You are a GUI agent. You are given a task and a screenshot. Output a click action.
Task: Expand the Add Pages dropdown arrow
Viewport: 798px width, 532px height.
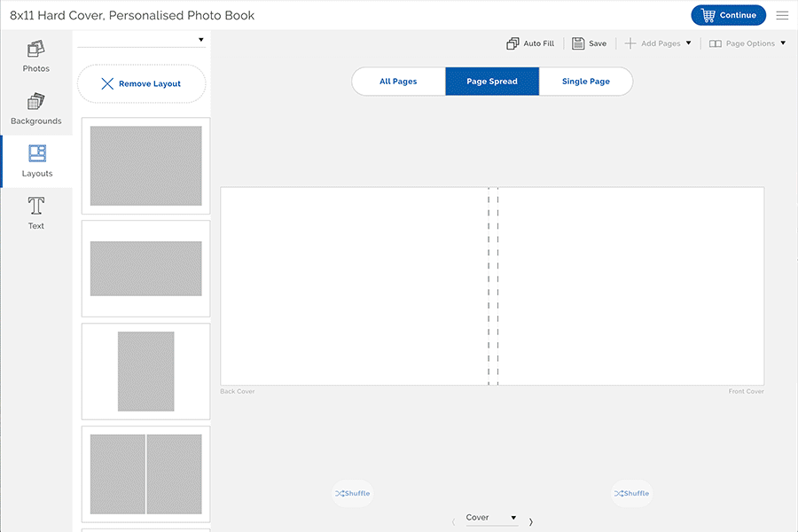689,43
